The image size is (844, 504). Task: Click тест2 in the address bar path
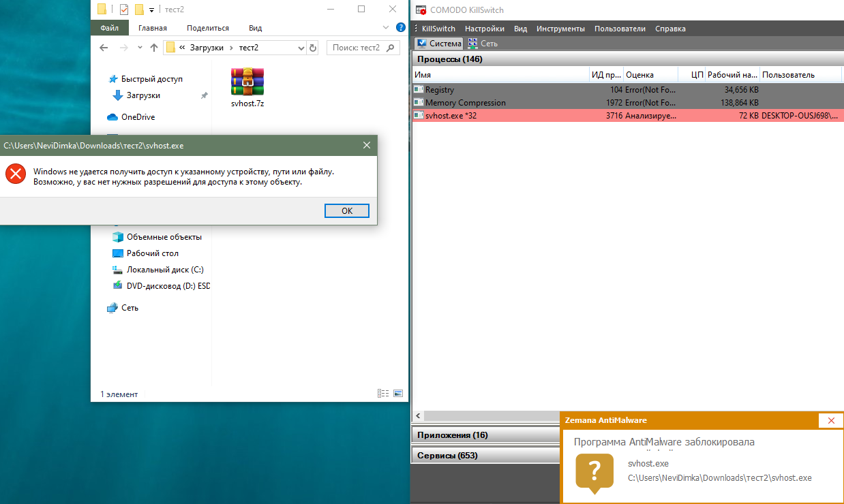pyautogui.click(x=248, y=48)
